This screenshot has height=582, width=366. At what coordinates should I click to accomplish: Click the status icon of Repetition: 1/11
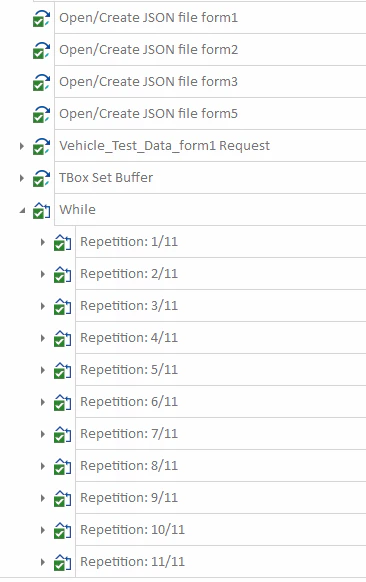point(62,242)
